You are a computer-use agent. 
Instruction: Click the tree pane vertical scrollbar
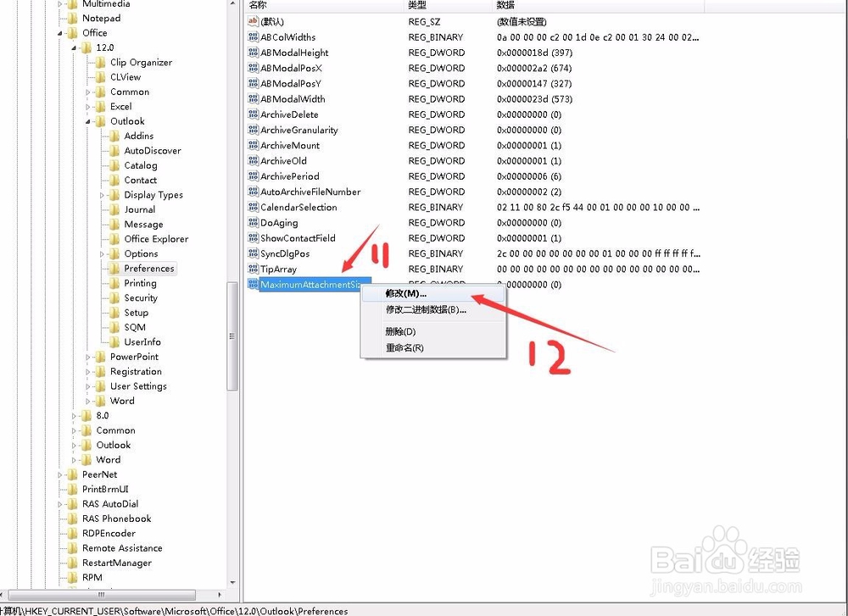coord(232,336)
